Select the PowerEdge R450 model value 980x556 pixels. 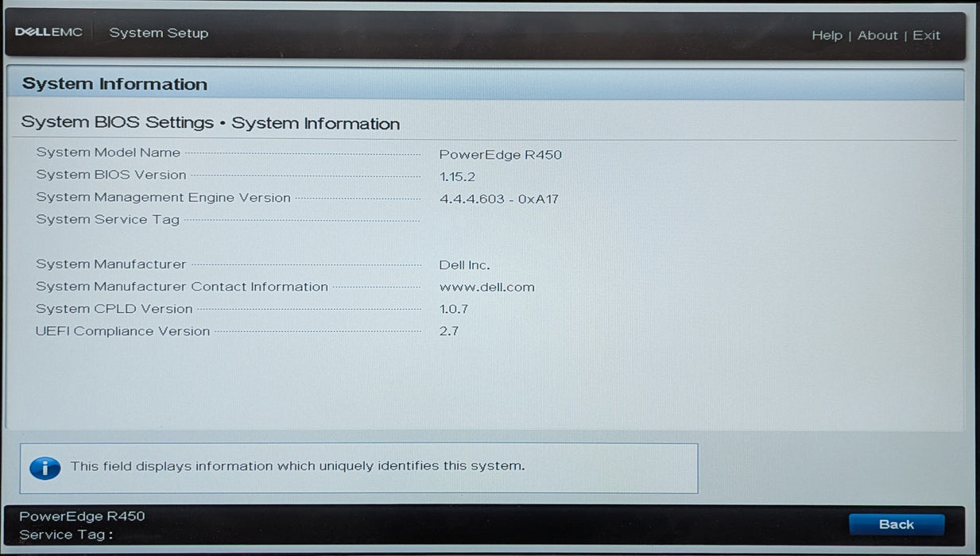coord(501,155)
